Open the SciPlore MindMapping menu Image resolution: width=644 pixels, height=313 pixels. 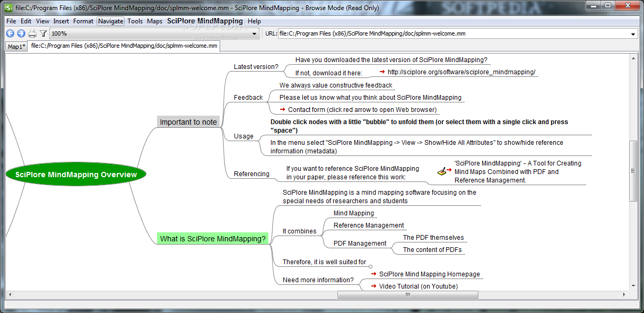point(205,21)
